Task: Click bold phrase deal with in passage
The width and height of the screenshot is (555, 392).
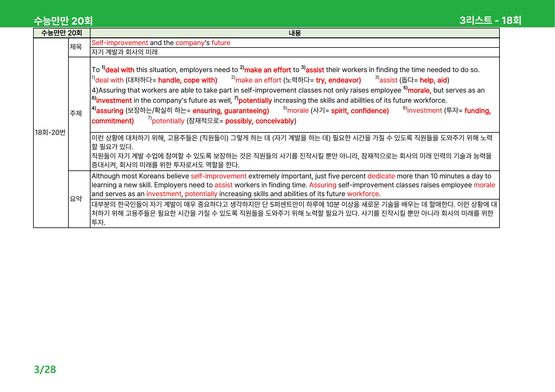Action: 120,70
